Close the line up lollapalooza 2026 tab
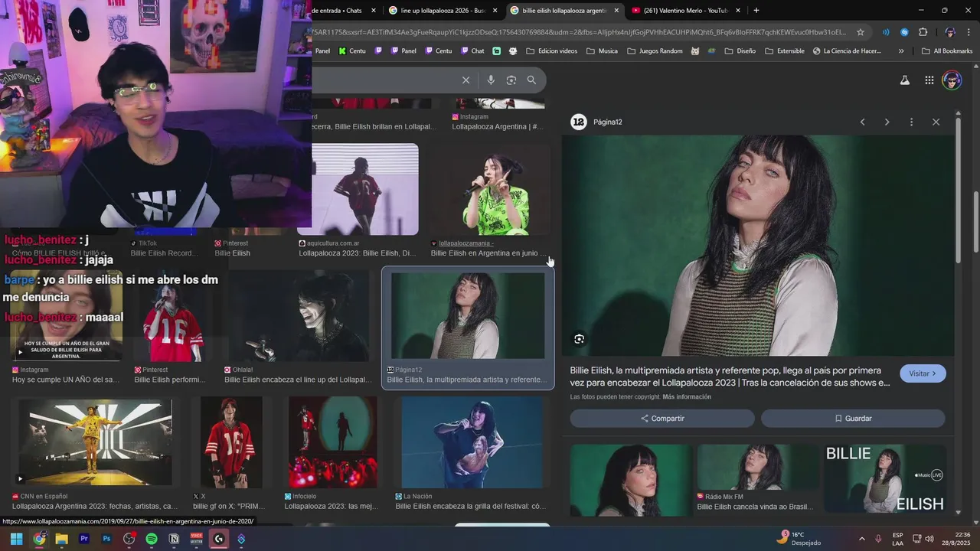Viewport: 980px width, 551px height. click(495, 11)
